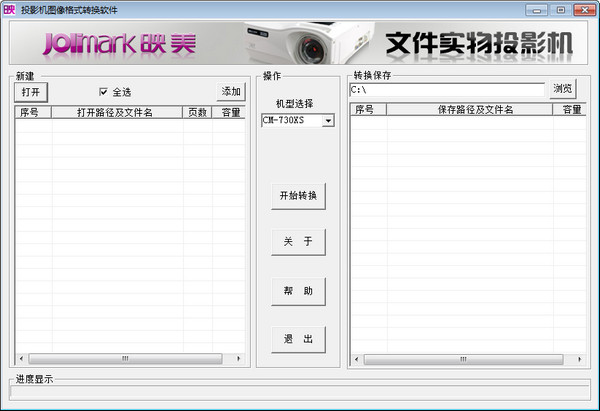The width and height of the screenshot is (600, 411).
Task: Open the 关于 about button
Action: point(298,242)
